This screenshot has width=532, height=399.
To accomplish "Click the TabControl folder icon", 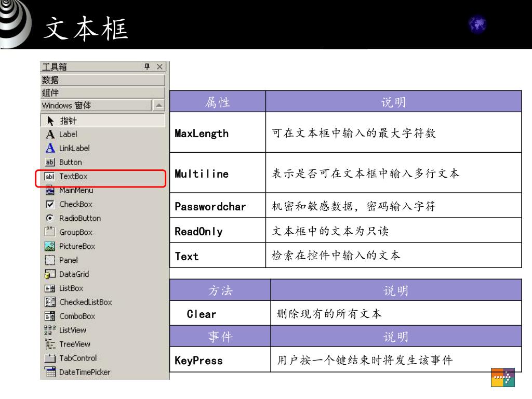I will (x=49, y=358).
